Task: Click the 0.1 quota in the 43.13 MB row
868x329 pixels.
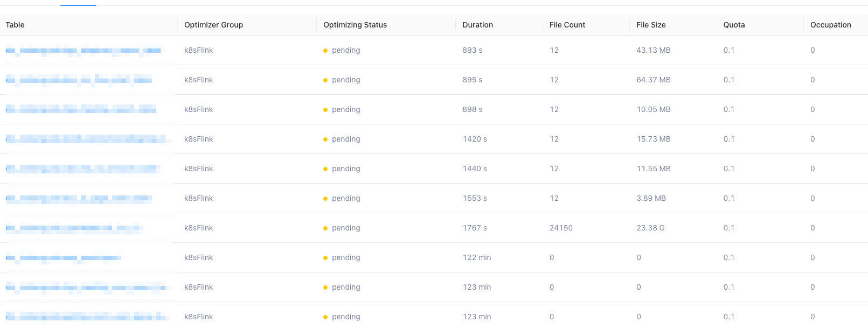Action: [x=729, y=50]
